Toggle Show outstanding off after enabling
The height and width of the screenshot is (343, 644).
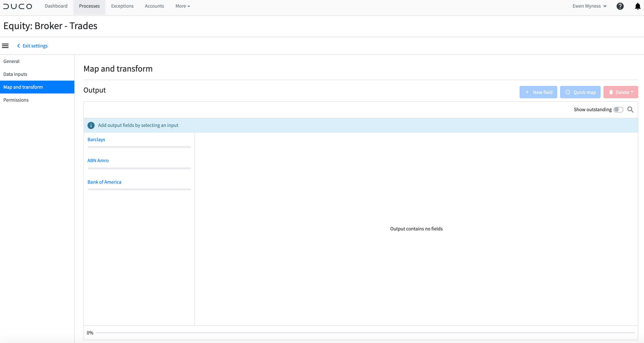coord(618,109)
